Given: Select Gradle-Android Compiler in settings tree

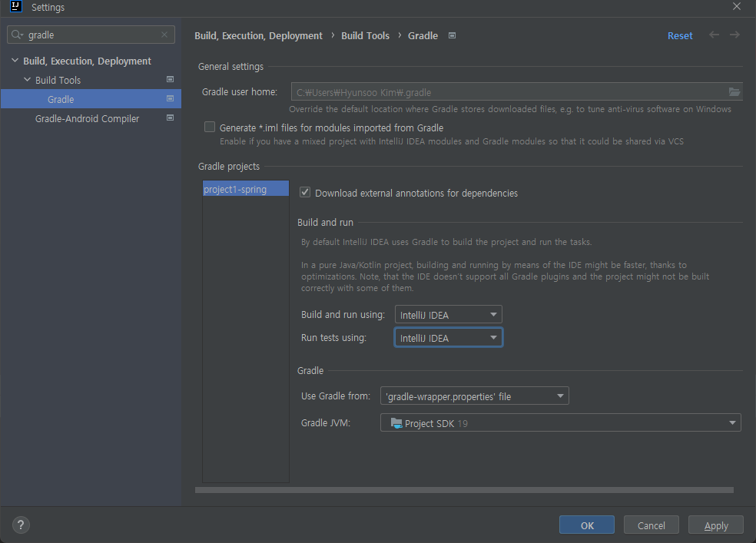Looking at the screenshot, I should [x=91, y=118].
